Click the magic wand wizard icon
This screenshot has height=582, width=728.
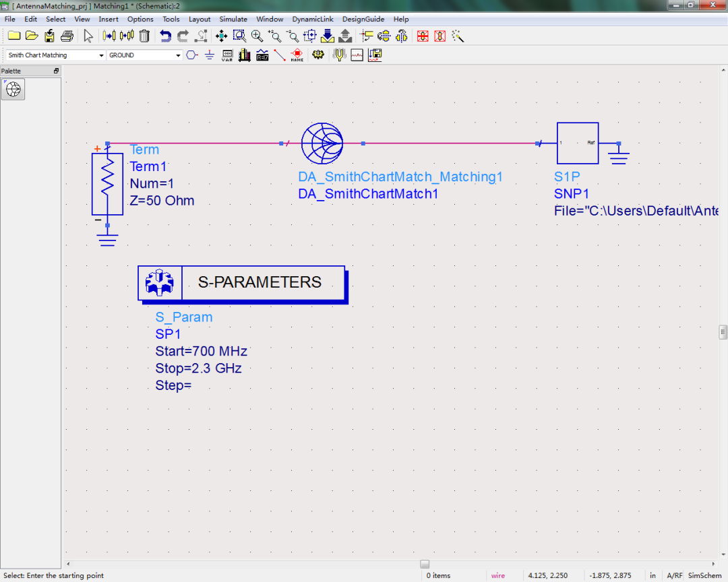click(x=458, y=36)
